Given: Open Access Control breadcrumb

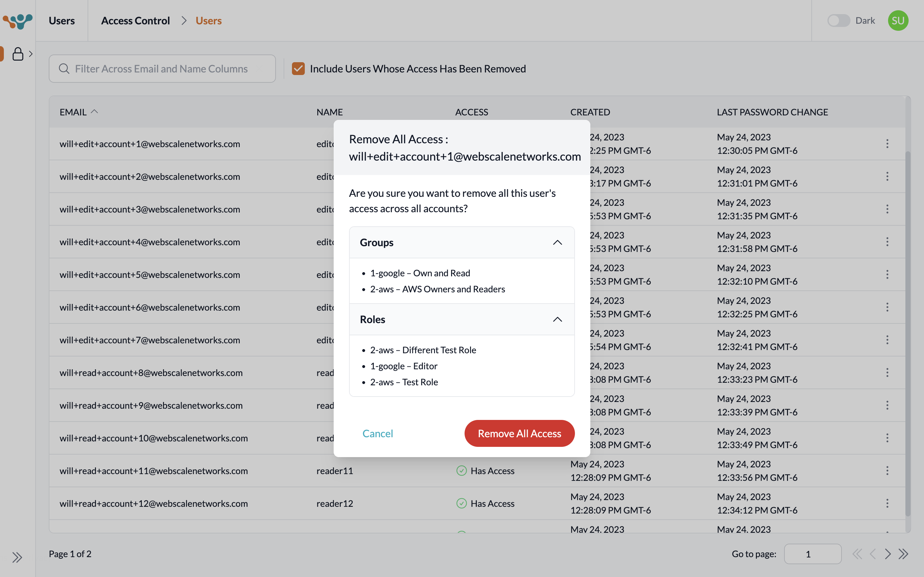Looking at the screenshot, I should [x=135, y=21].
